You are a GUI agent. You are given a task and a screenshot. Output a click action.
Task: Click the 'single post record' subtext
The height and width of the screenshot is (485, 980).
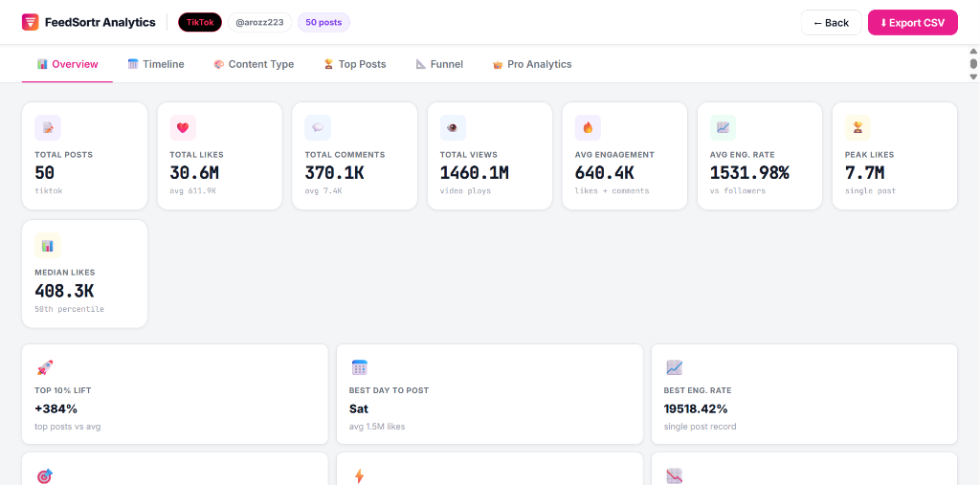point(700,427)
